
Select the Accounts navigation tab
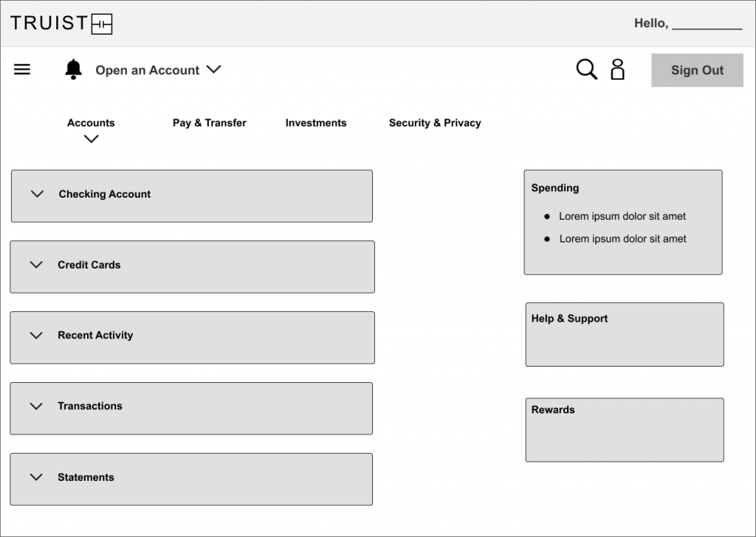(91, 123)
